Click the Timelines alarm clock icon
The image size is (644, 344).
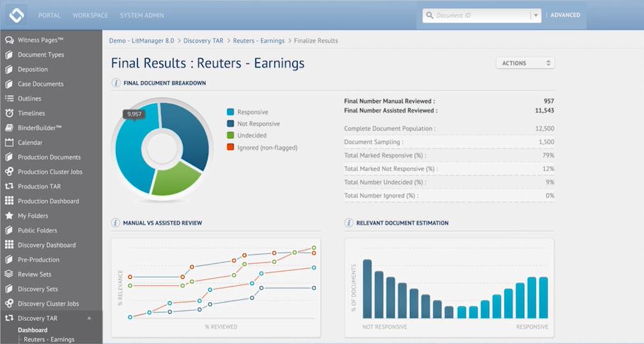click(9, 113)
